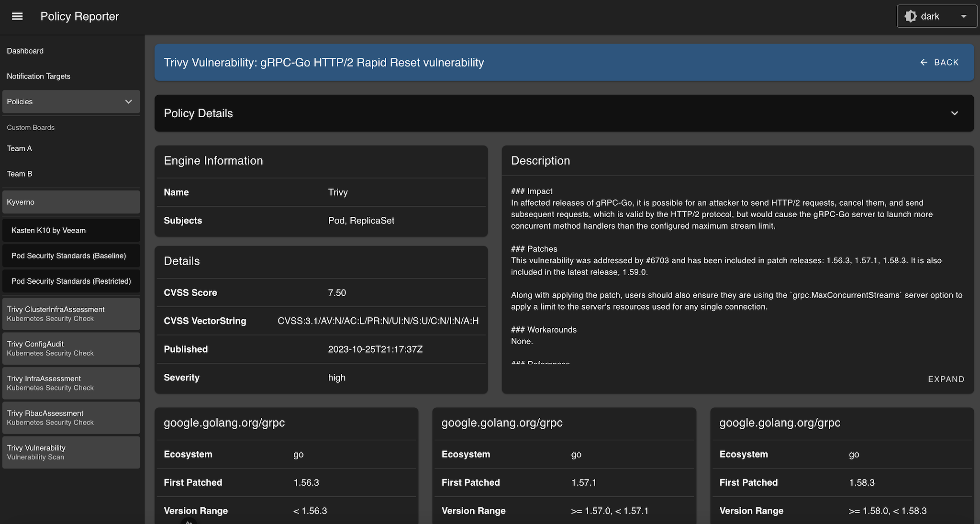Open Trivy Vulnerability scan entry
The width and height of the screenshot is (980, 524).
(71, 452)
